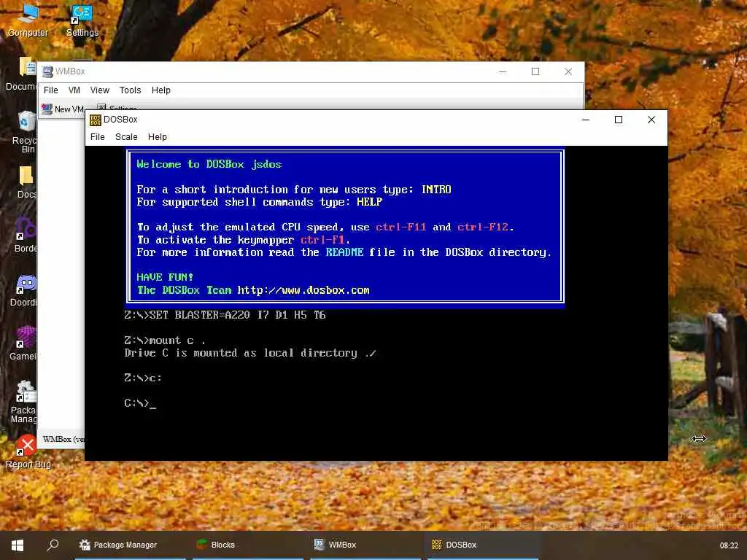Close the WMBox window
747x560 pixels.
point(568,71)
